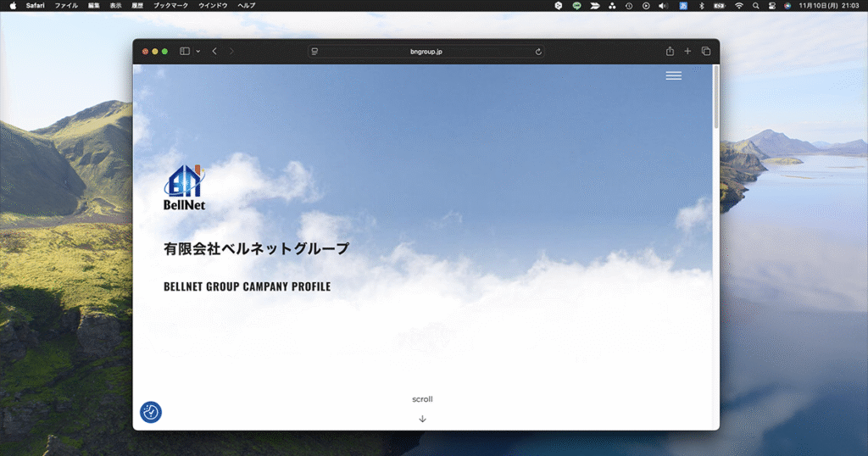Viewport: 868px width, 456px height.
Task: Open the blue accessibility widget button
Action: [x=151, y=413]
